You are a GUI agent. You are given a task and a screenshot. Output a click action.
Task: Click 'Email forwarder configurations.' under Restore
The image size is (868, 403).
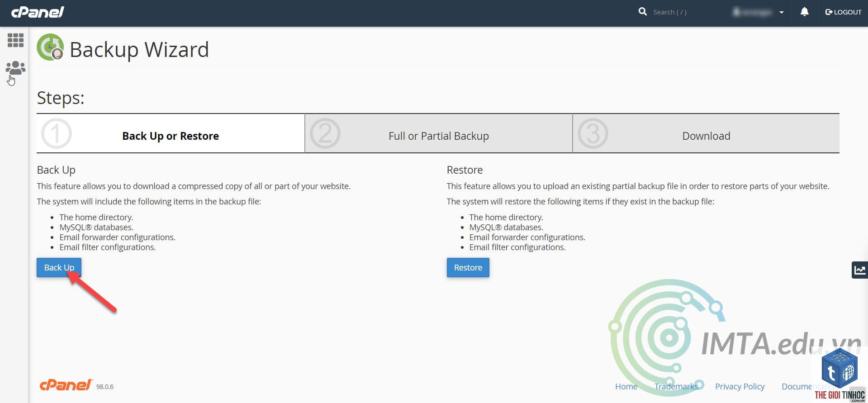tap(527, 237)
